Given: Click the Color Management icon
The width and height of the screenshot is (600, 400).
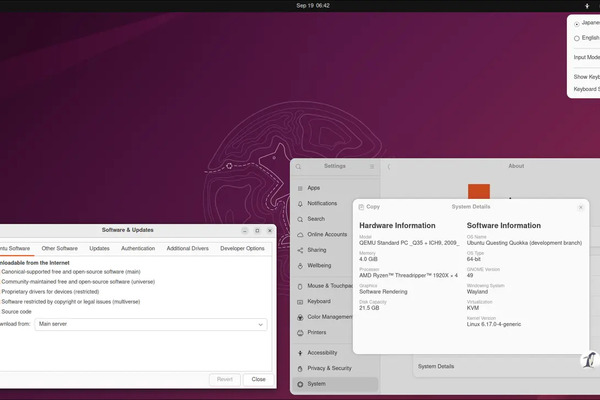Looking at the screenshot, I should pyautogui.click(x=300, y=317).
